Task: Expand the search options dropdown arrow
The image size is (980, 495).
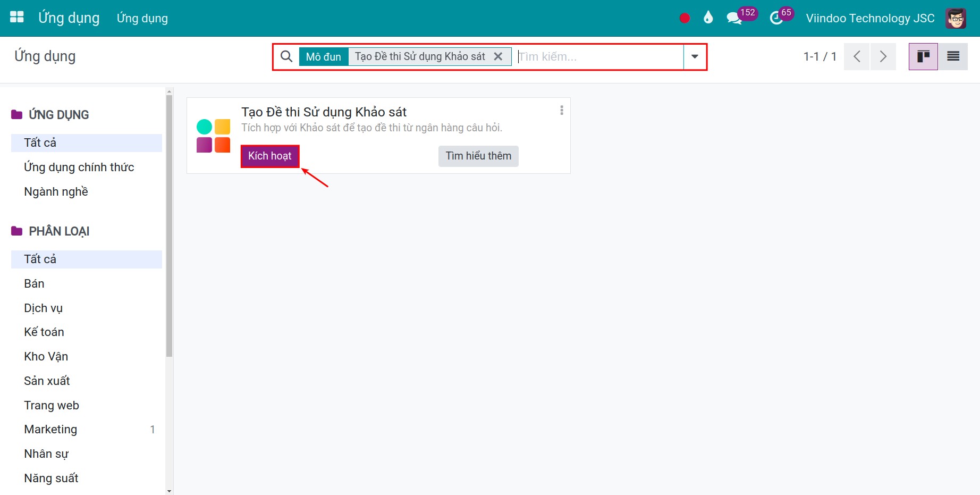Action: coord(695,56)
